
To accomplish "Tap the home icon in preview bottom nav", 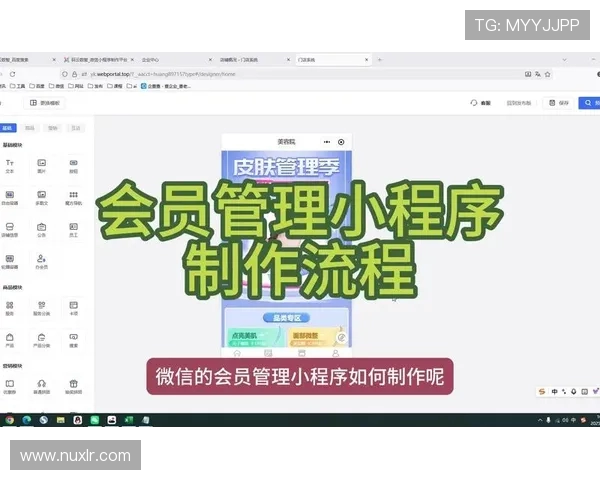I will point(237,353).
